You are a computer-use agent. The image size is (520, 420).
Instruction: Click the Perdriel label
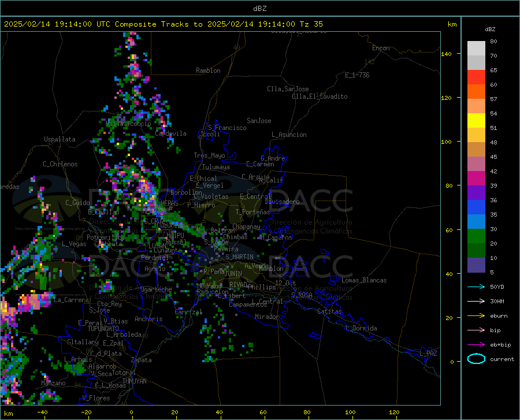coord(155,257)
